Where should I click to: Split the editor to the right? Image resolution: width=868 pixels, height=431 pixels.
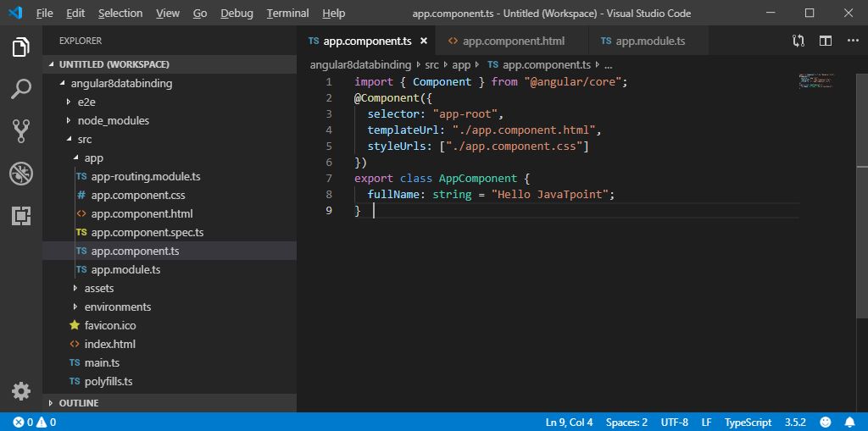tap(826, 41)
